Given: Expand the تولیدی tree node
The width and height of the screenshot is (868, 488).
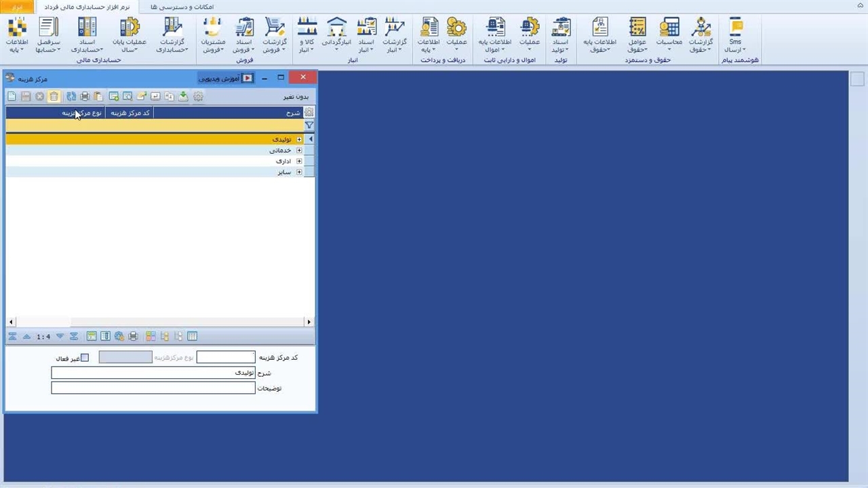Looking at the screenshot, I should [299, 140].
